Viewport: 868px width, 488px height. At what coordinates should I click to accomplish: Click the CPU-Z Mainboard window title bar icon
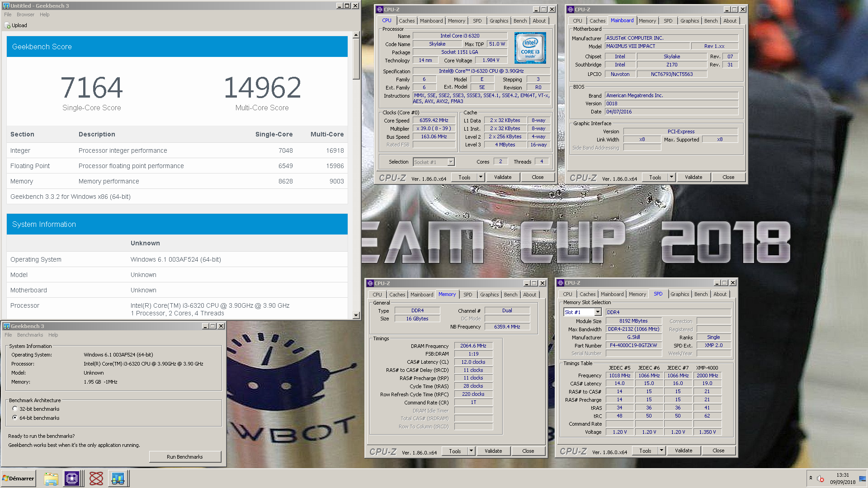pyautogui.click(x=571, y=9)
